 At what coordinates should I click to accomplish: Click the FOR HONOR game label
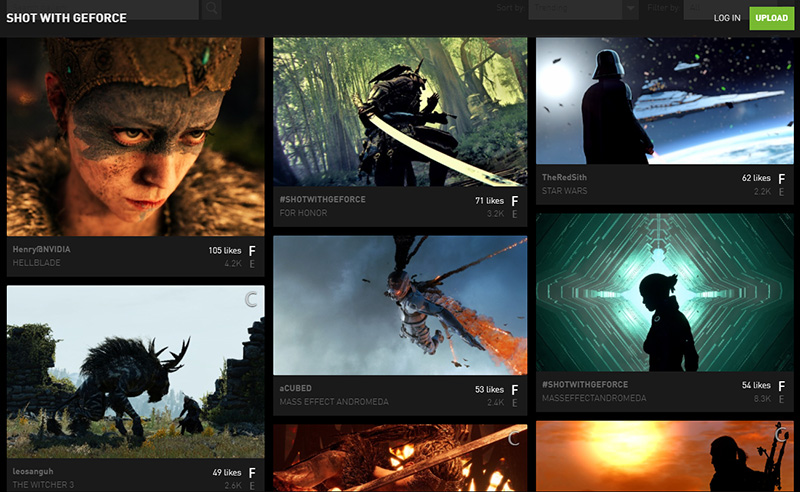tap(303, 213)
